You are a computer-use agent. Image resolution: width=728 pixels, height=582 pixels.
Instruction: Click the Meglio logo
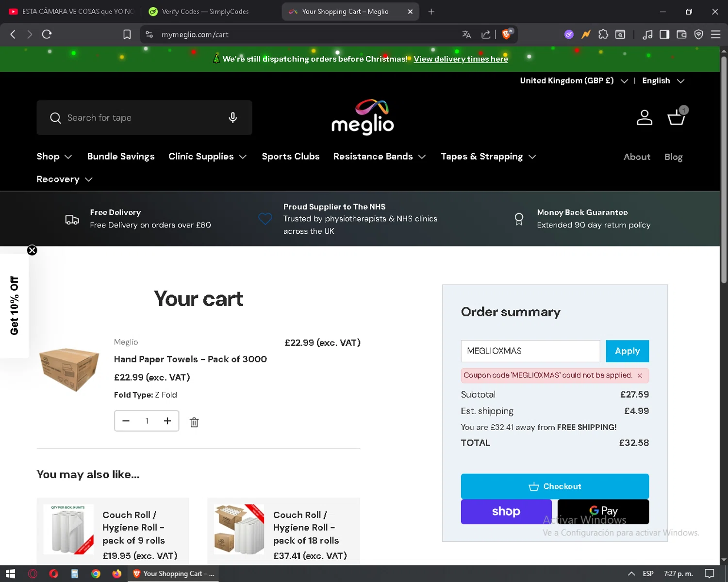363,117
